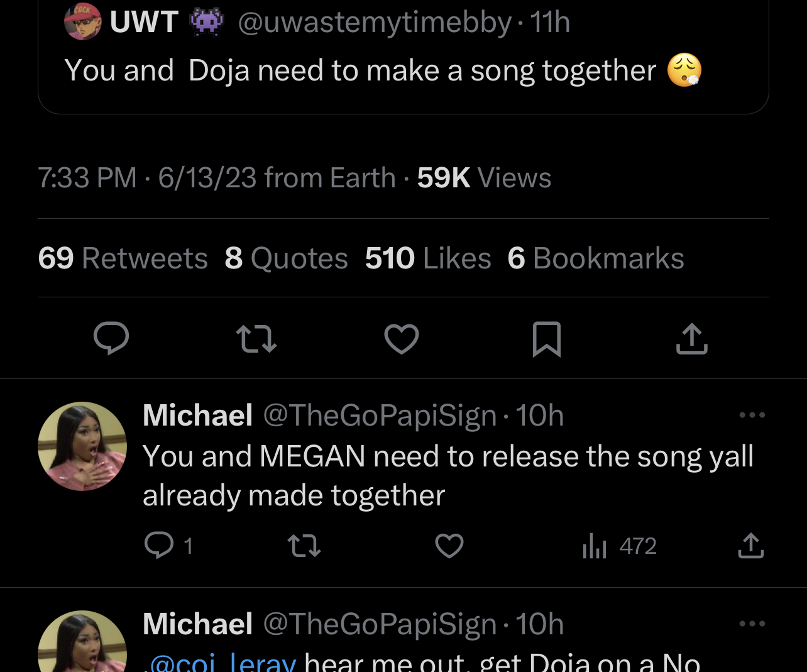Open more options on Michael's second reply
Viewport: 807px width, 672px height.
point(752,624)
